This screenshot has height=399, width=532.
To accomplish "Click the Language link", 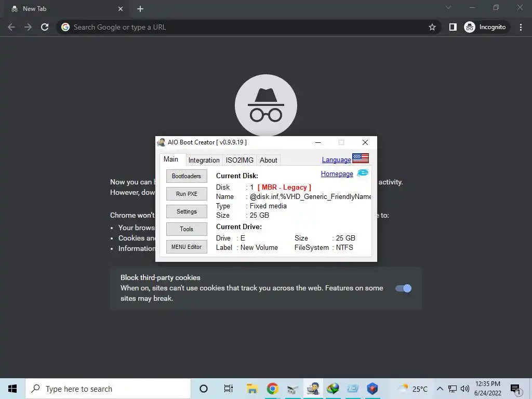I will click(x=336, y=159).
